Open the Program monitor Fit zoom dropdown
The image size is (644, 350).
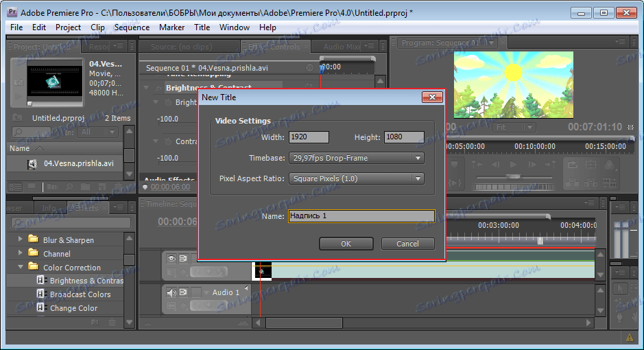point(514,128)
